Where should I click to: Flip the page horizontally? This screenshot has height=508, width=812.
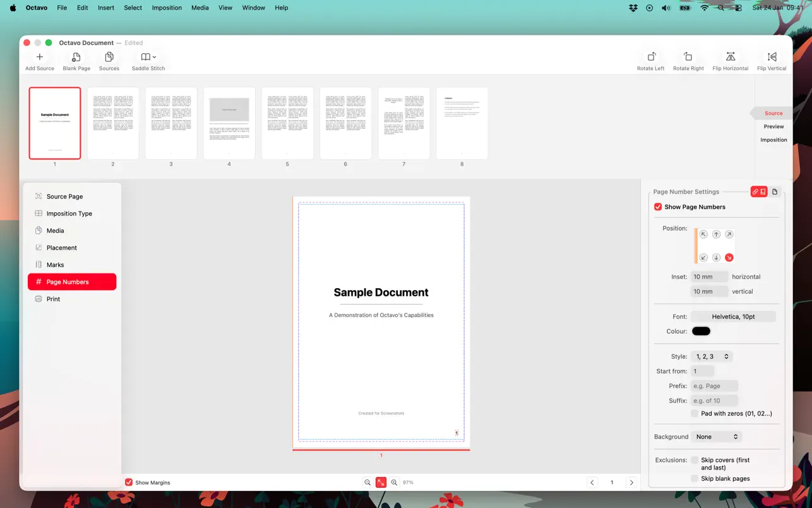pyautogui.click(x=730, y=57)
